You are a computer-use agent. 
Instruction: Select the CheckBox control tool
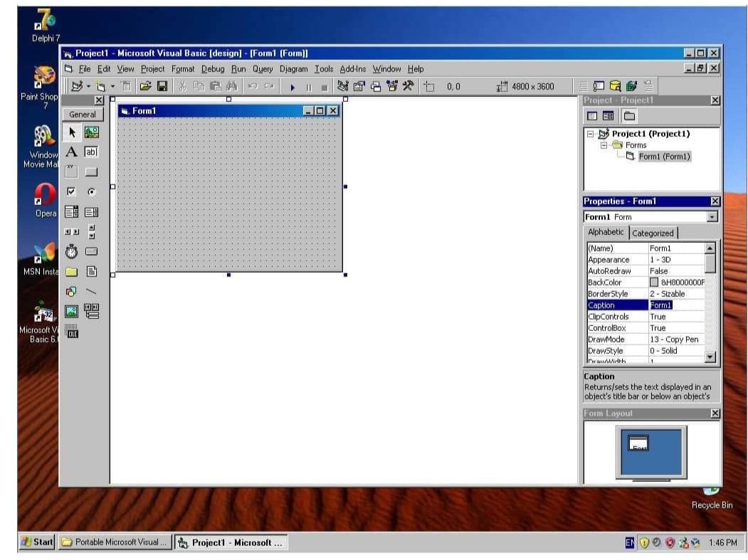72,191
